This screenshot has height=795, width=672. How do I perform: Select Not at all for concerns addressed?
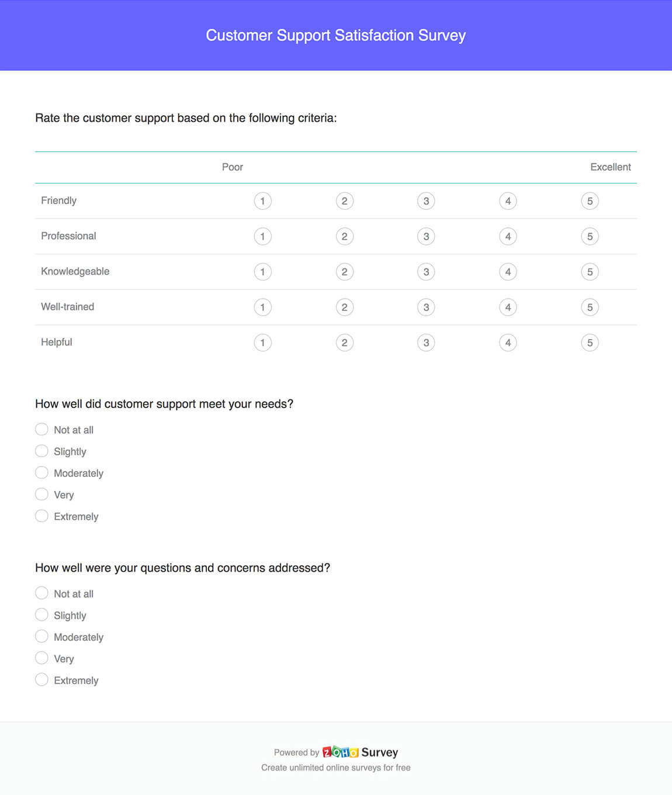click(x=41, y=593)
